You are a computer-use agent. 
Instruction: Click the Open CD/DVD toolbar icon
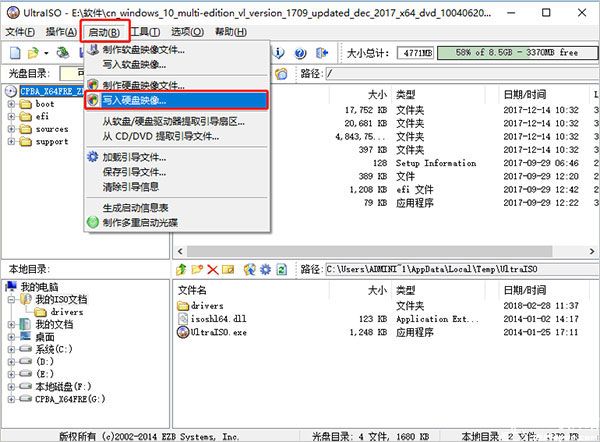[63, 52]
